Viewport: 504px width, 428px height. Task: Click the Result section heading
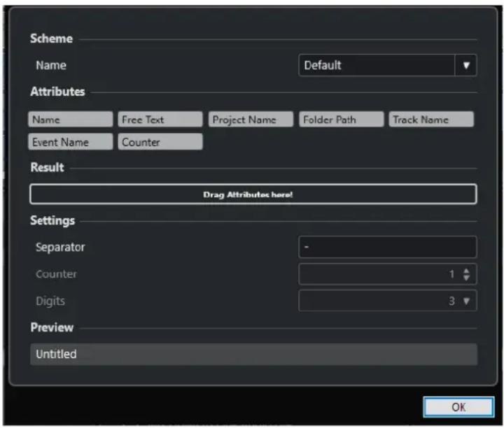[x=48, y=167]
